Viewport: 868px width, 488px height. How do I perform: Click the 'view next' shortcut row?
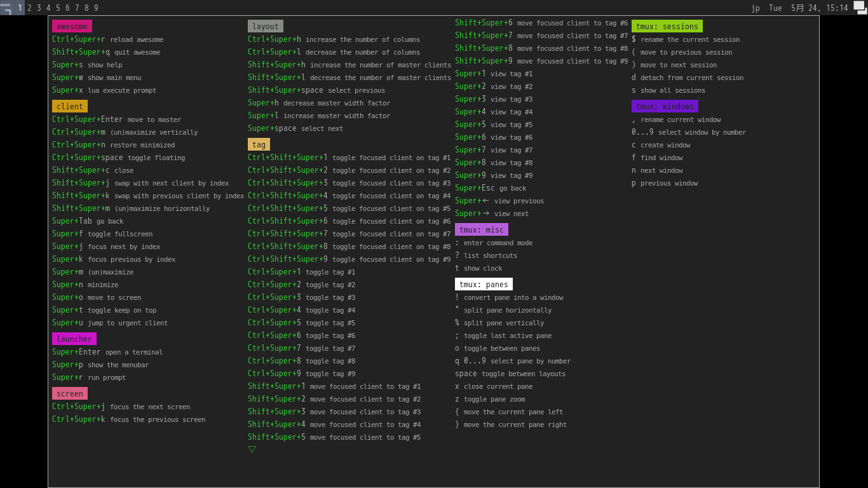[x=492, y=213]
